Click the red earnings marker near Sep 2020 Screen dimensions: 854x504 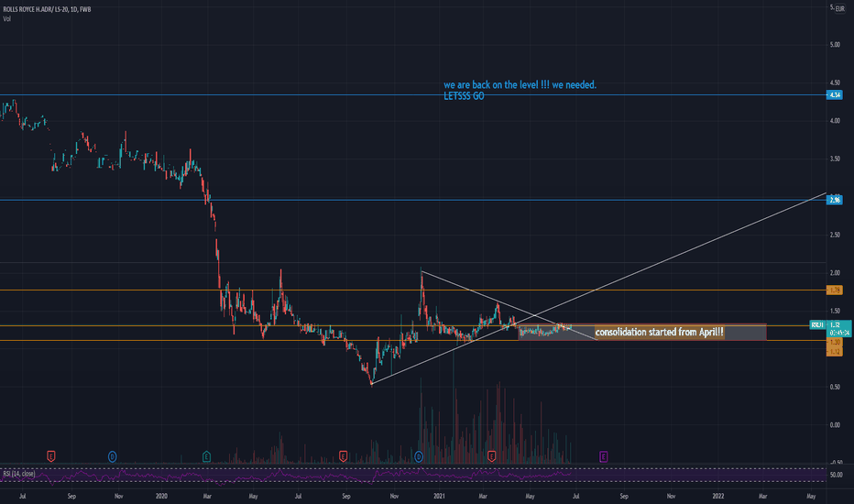[343, 456]
